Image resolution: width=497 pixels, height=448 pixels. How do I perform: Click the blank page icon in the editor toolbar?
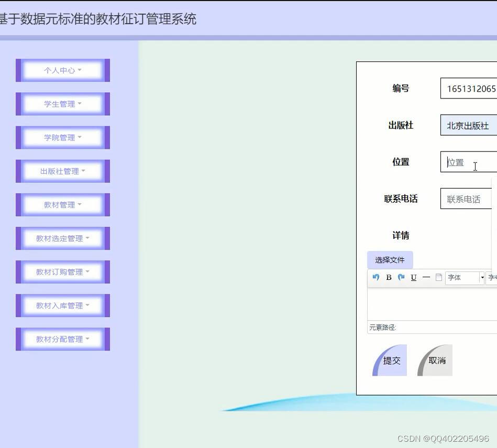(x=438, y=277)
